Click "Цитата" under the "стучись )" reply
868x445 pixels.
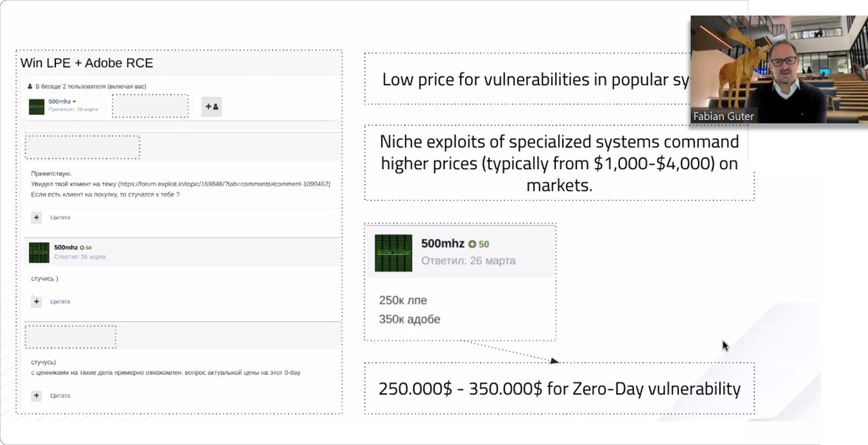pyautogui.click(x=60, y=301)
